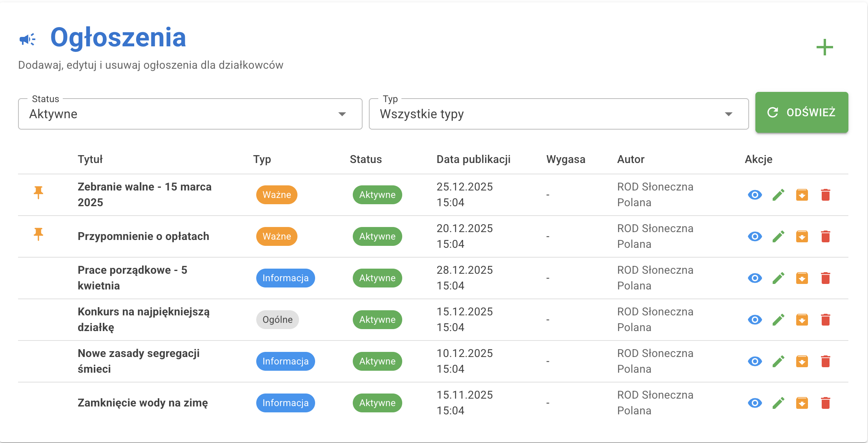
Task: Archive the "Nowe zasady segregacji śmieci" announcement
Action: (802, 361)
